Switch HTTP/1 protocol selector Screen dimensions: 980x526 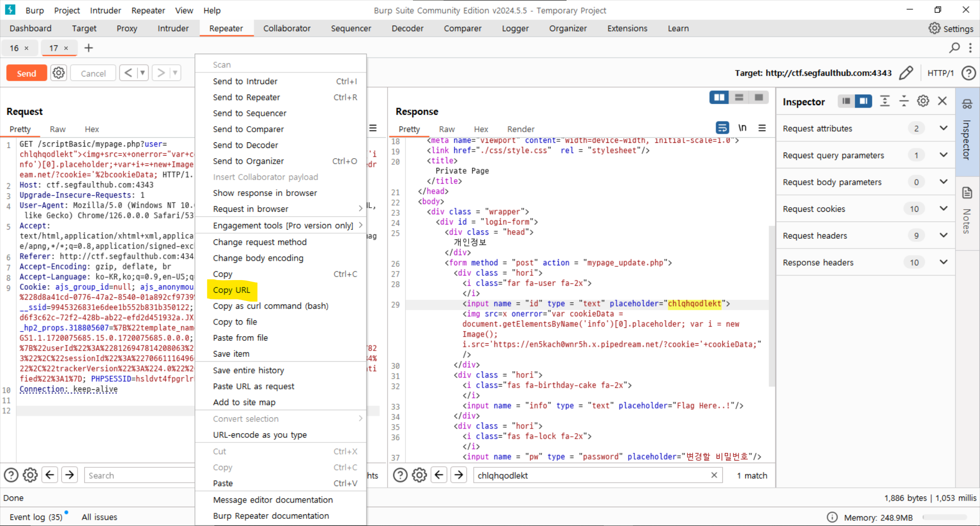coord(940,73)
